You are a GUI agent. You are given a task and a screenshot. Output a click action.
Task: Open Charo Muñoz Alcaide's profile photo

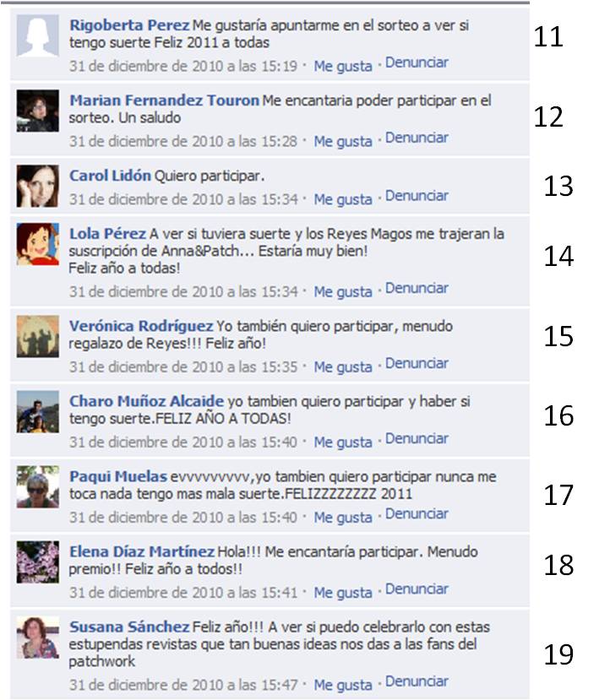point(37,411)
